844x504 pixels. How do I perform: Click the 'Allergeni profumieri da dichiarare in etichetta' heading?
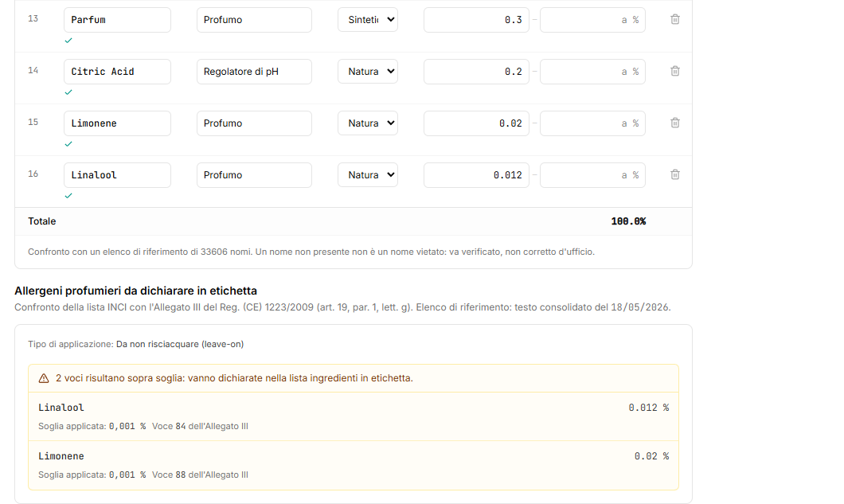(135, 291)
